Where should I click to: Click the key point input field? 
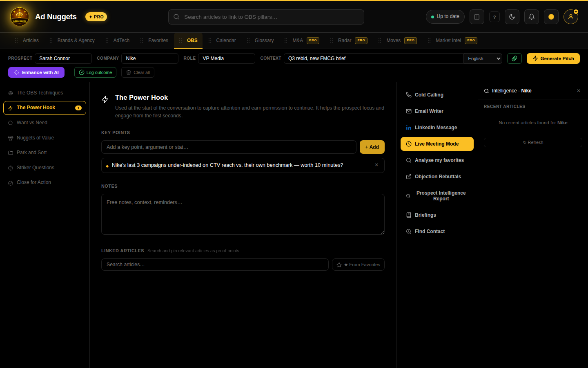click(229, 147)
